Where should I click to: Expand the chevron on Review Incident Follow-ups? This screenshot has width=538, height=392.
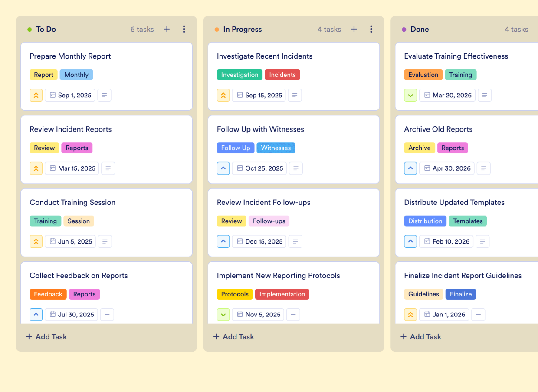[x=223, y=241]
